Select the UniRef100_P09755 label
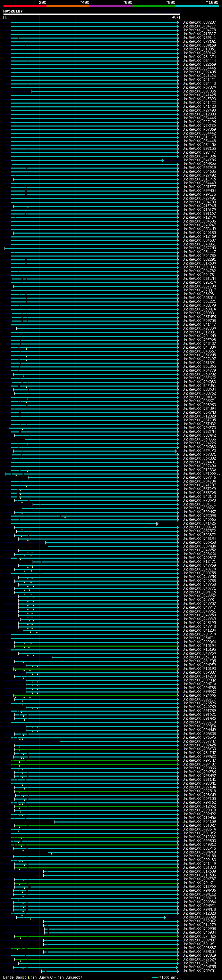The width and height of the screenshot is (222, 980). point(199,573)
